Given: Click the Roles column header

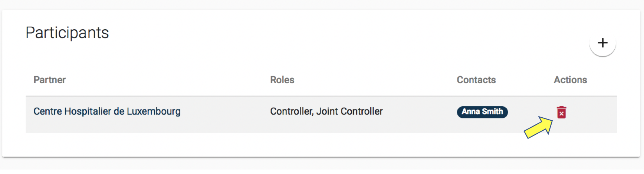Looking at the screenshot, I should pyautogui.click(x=282, y=80).
